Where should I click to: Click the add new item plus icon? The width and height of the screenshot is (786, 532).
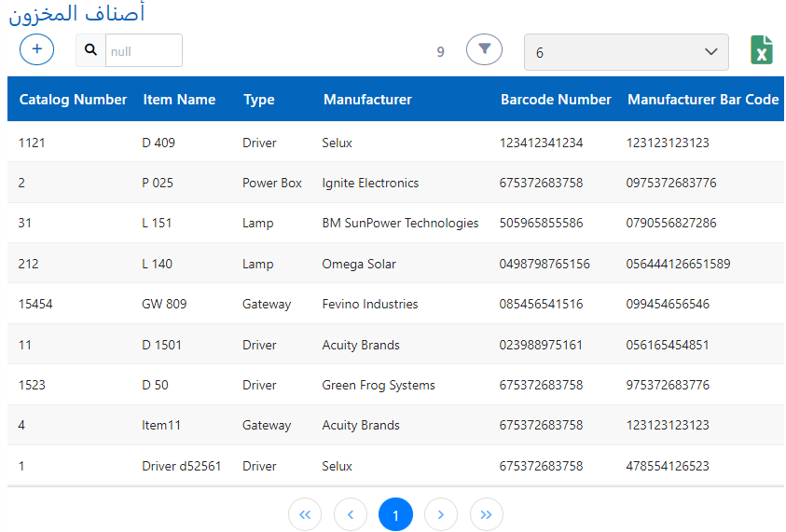(x=36, y=49)
